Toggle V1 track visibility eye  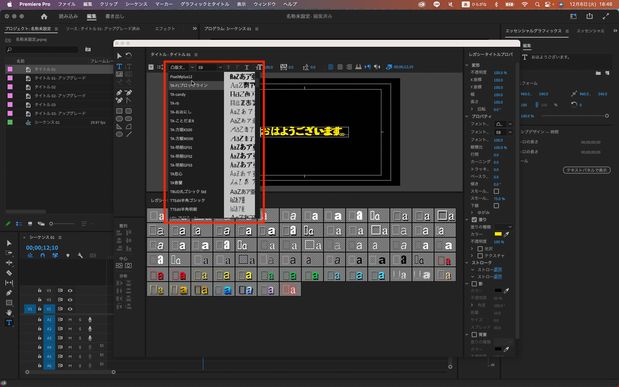pos(70,309)
